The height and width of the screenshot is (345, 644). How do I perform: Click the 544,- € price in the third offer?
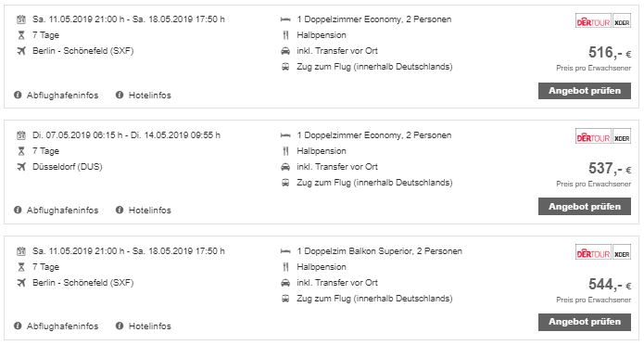[x=610, y=284]
